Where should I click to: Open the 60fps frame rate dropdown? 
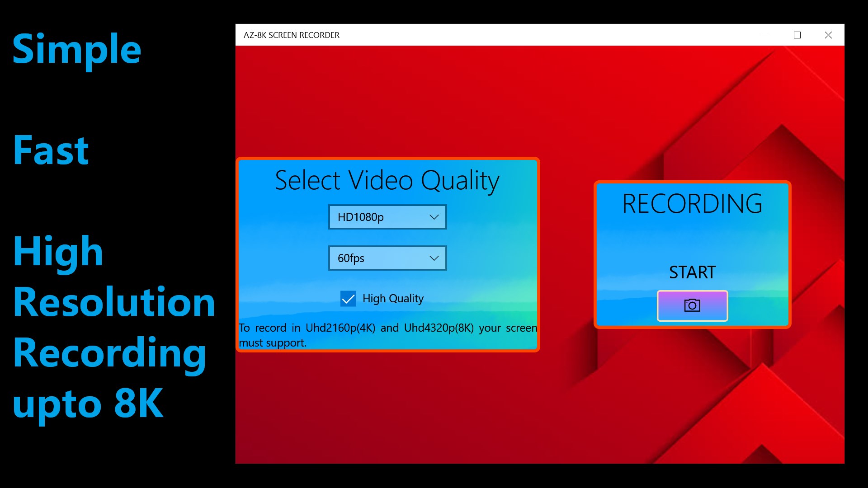[380, 258]
